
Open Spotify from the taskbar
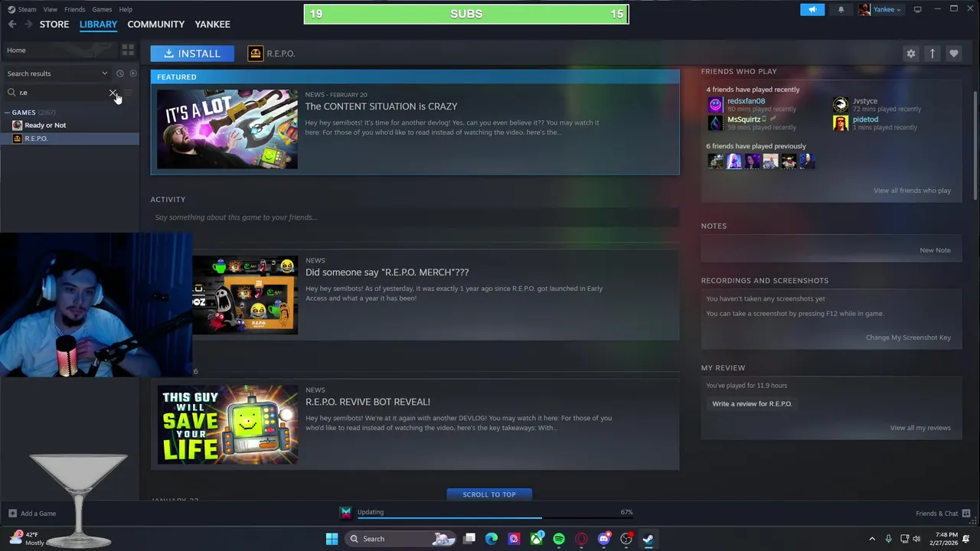coord(559,539)
